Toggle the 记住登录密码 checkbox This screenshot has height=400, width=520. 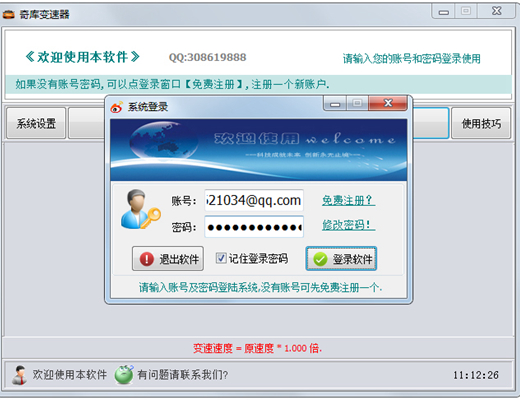tap(221, 258)
